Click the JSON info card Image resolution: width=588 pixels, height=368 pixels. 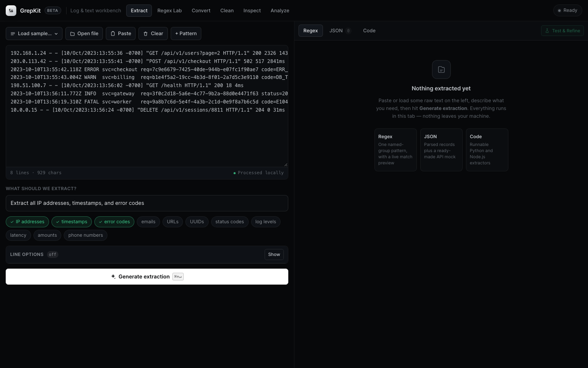click(x=441, y=150)
